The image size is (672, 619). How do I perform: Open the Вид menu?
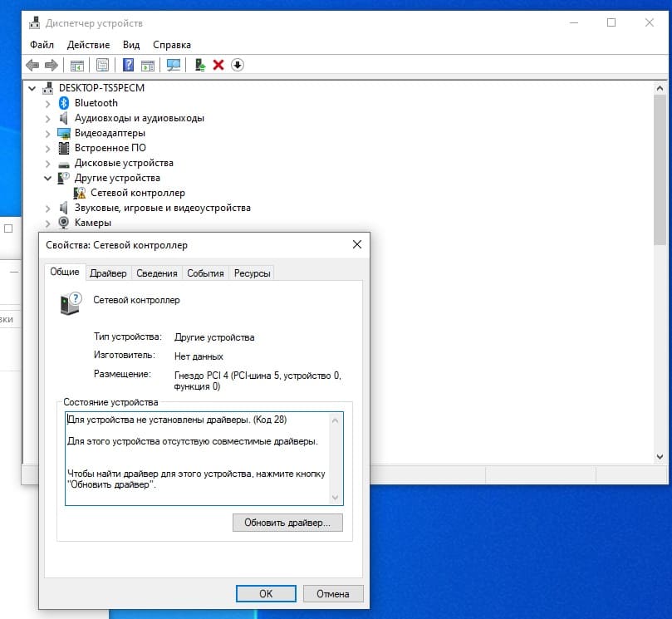[131, 45]
